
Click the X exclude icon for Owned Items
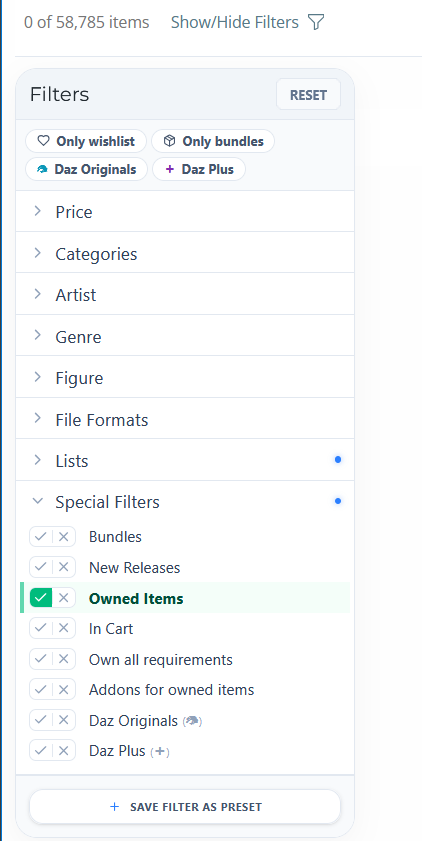pyautogui.click(x=64, y=598)
